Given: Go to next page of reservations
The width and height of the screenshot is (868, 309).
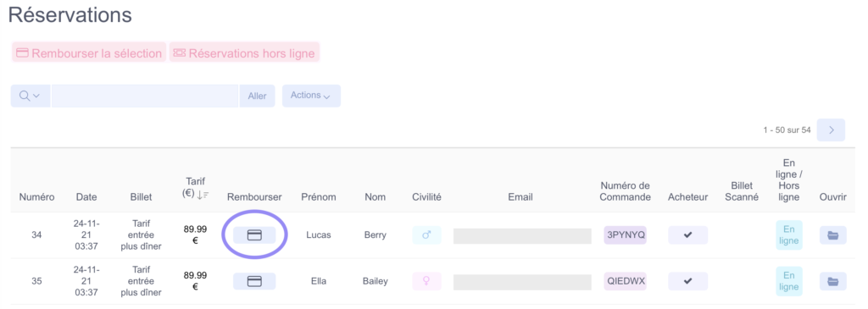Looking at the screenshot, I should tap(831, 130).
